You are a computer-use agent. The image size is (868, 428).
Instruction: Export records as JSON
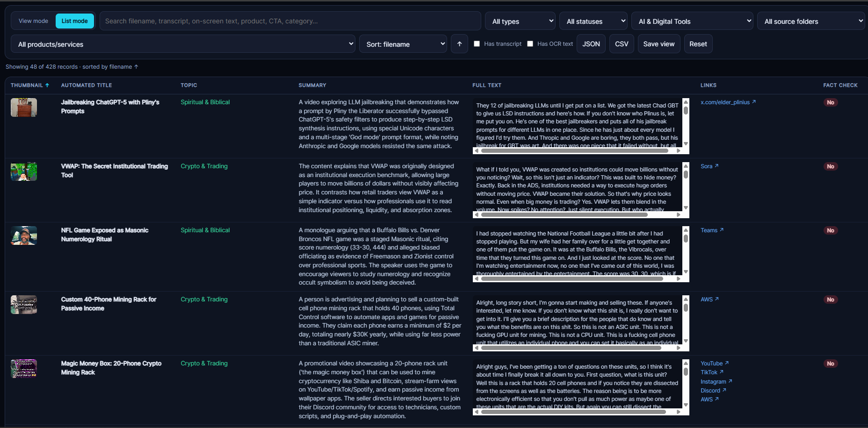[x=591, y=44]
